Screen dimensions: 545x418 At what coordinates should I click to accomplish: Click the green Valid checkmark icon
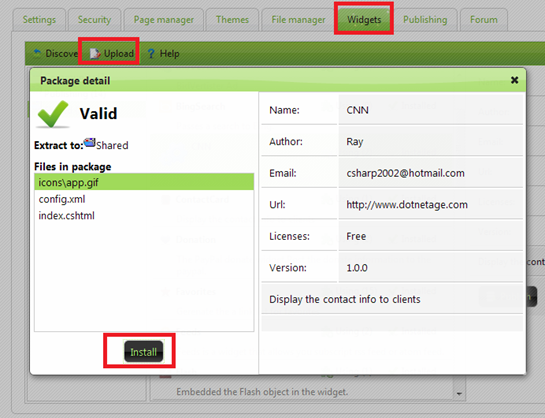pyautogui.click(x=53, y=114)
